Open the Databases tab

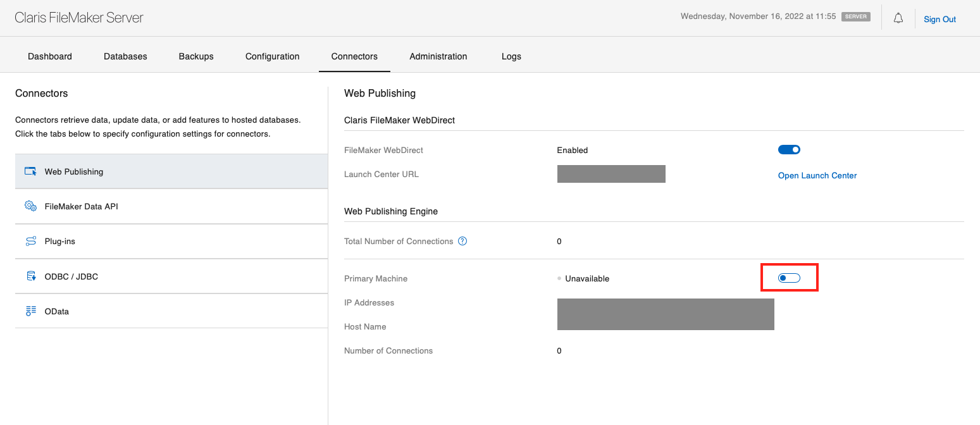click(x=125, y=56)
